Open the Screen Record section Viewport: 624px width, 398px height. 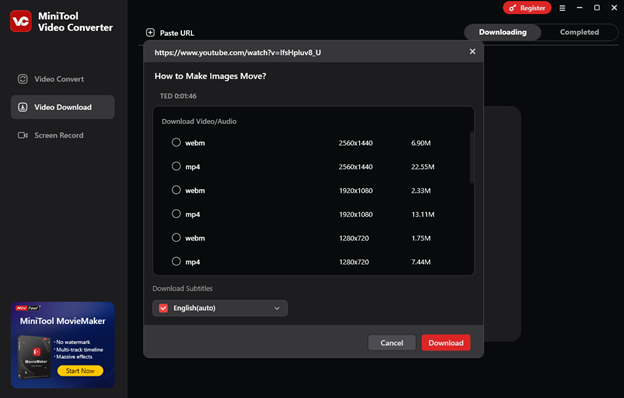click(x=62, y=135)
